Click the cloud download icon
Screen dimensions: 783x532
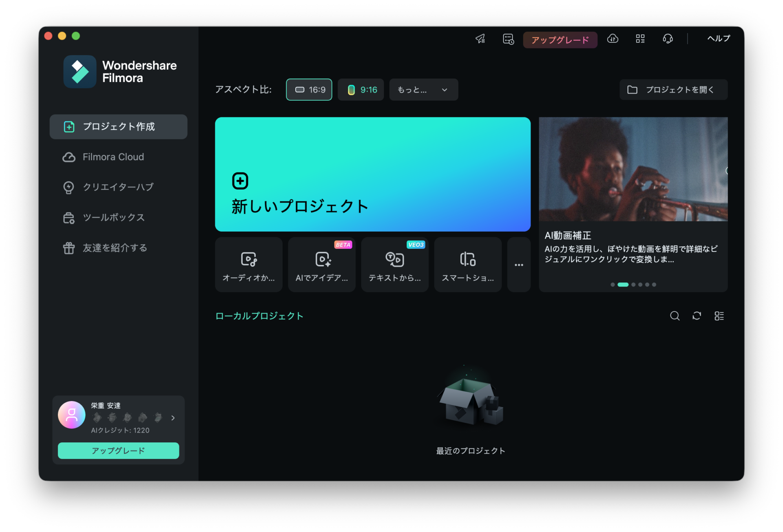click(x=613, y=39)
